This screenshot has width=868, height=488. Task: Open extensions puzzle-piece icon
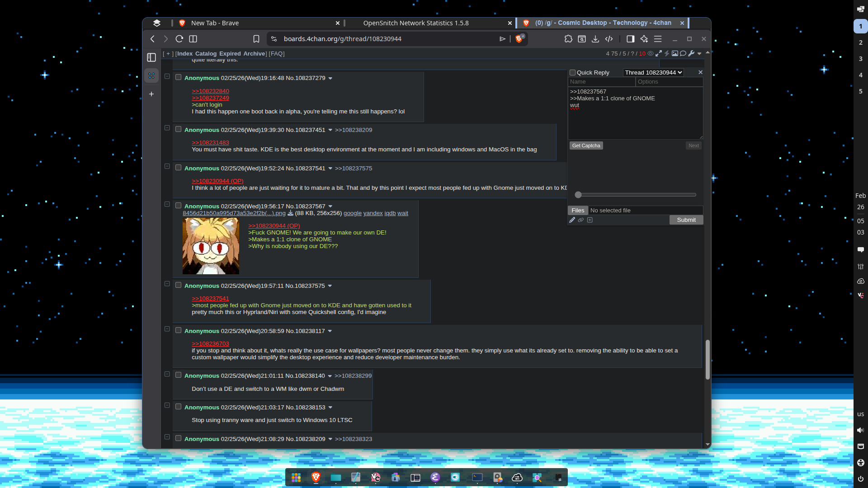coord(568,39)
